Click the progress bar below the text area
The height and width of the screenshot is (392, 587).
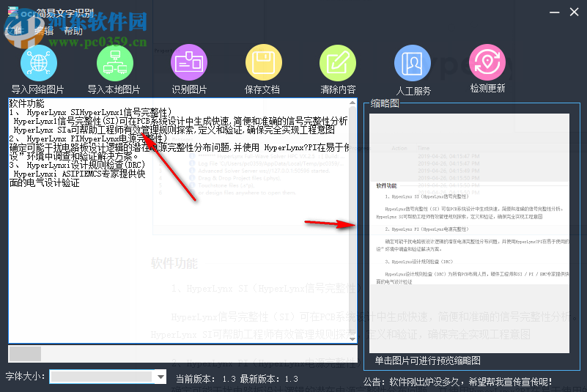182,354
